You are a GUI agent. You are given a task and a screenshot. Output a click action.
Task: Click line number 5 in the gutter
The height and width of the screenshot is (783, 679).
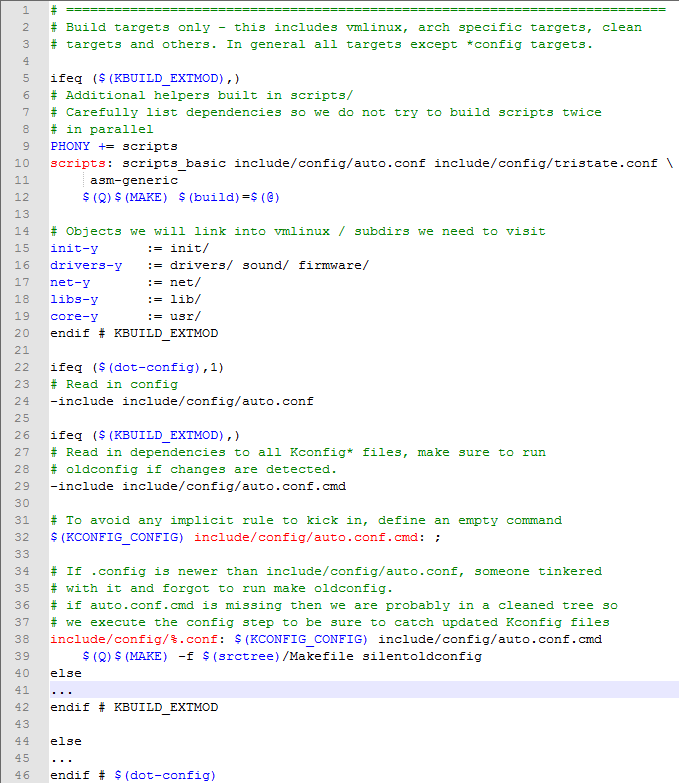pos(25,78)
